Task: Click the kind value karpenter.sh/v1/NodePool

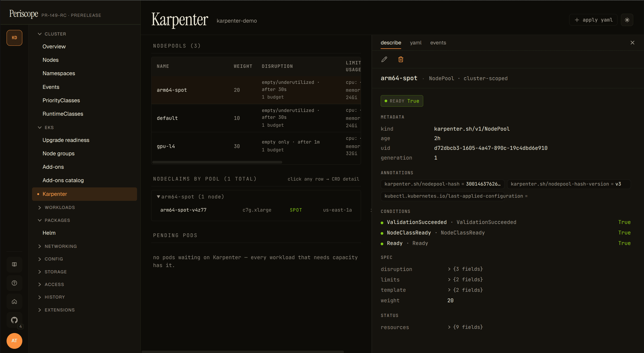Action: pyautogui.click(x=472, y=129)
